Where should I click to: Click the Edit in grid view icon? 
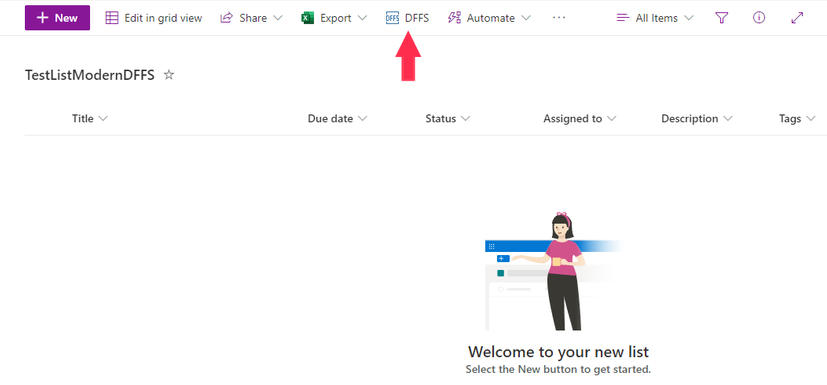tap(112, 18)
